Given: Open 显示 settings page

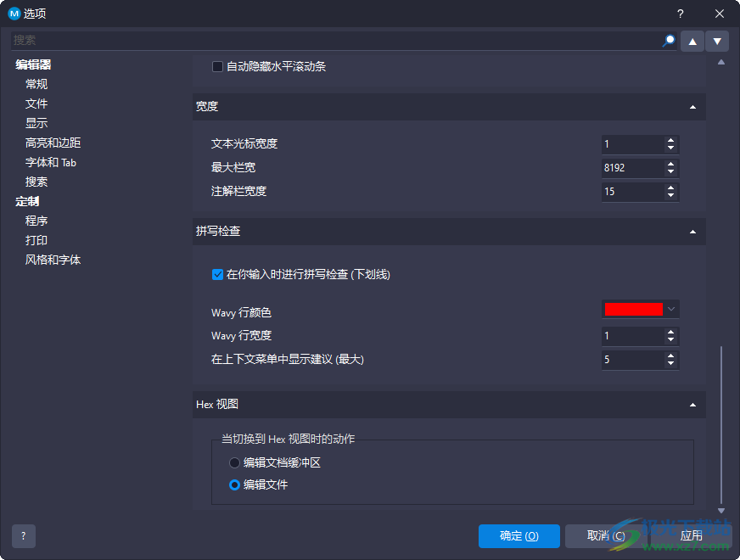Looking at the screenshot, I should tap(36, 123).
